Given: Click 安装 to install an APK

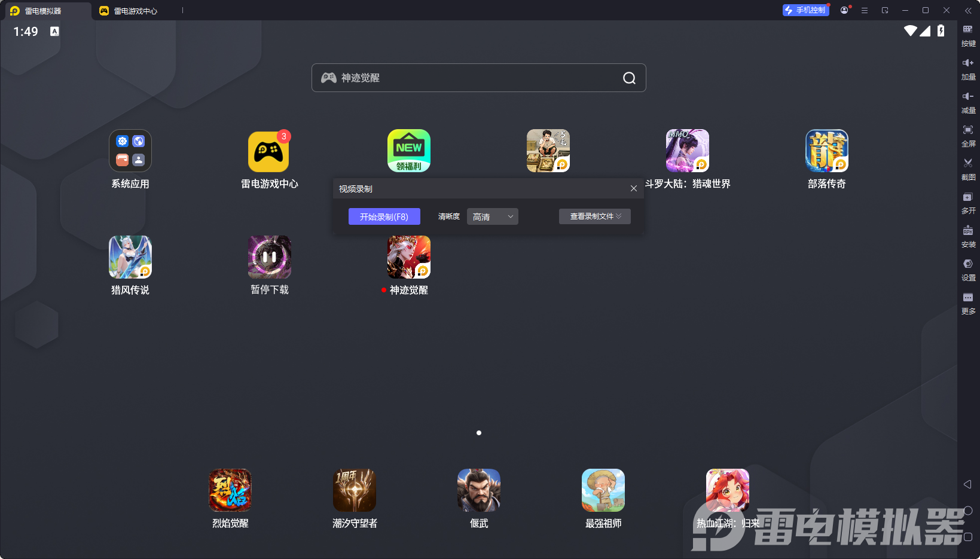Looking at the screenshot, I should [968, 237].
